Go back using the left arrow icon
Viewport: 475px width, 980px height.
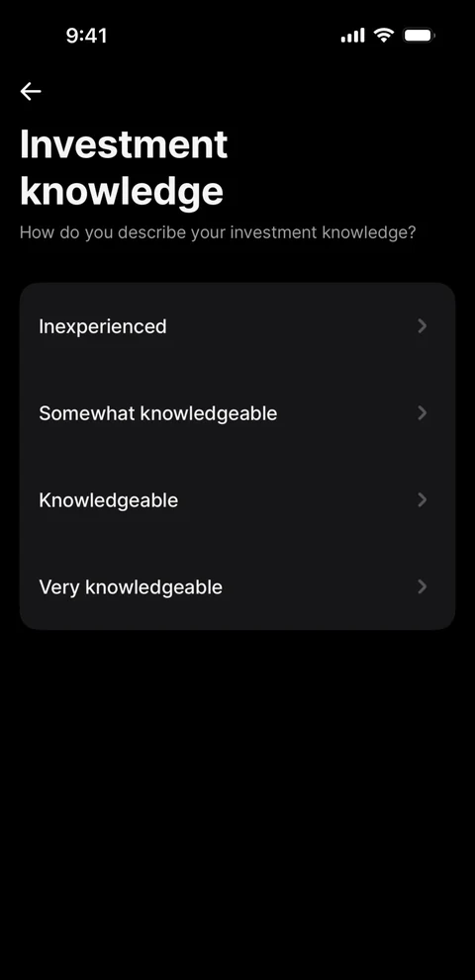[x=30, y=91]
